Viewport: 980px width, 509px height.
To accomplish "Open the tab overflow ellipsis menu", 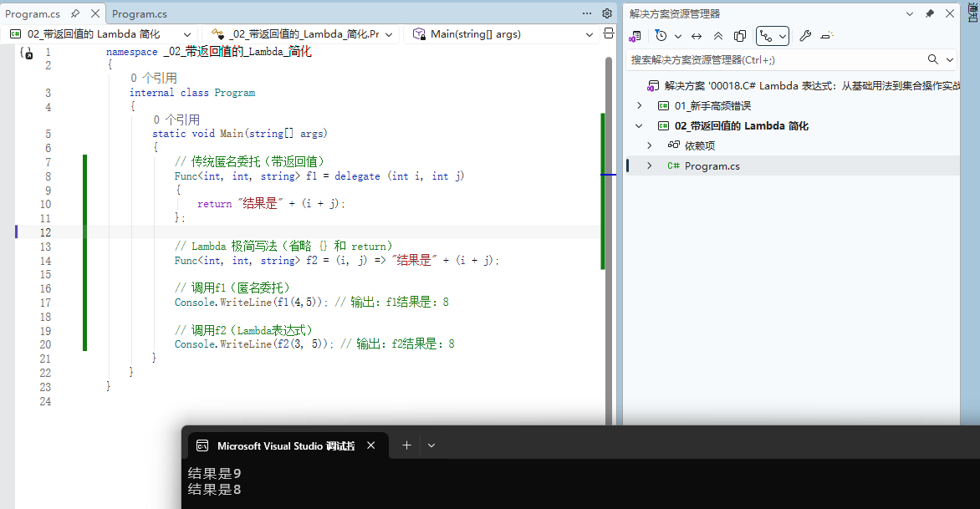I will click(x=587, y=13).
